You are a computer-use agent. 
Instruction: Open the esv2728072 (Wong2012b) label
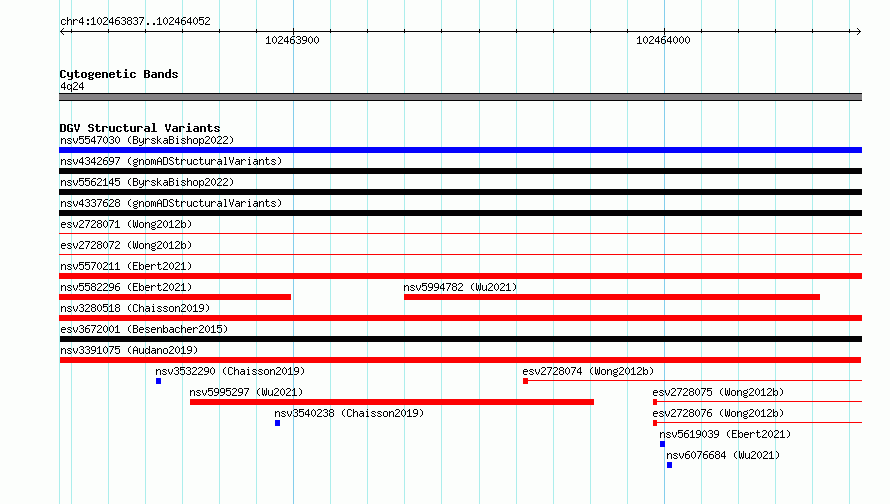(x=126, y=245)
